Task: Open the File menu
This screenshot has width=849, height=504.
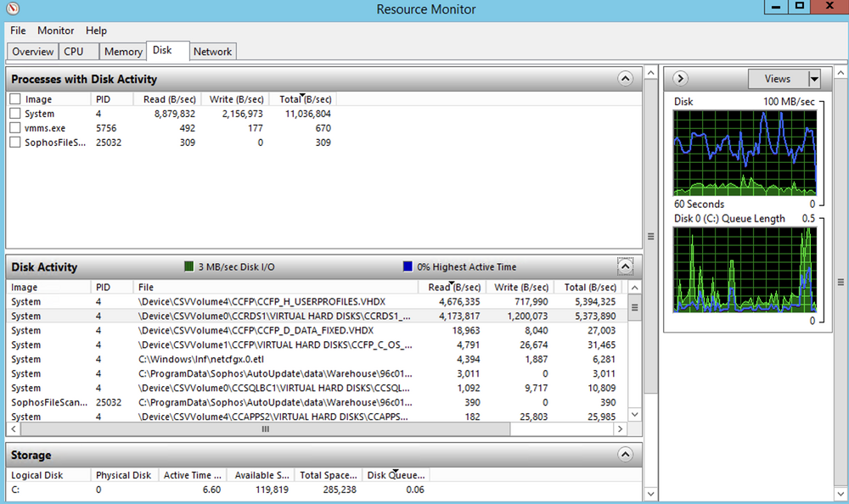Action: click(18, 31)
